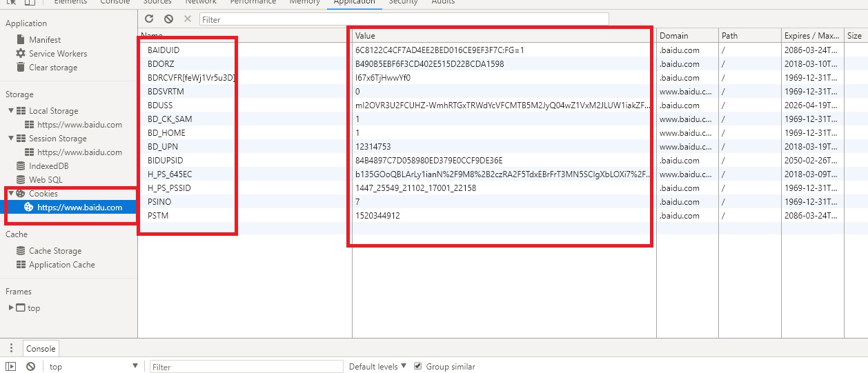
Task: Toggle console sidebar icon
Action: click(11, 367)
